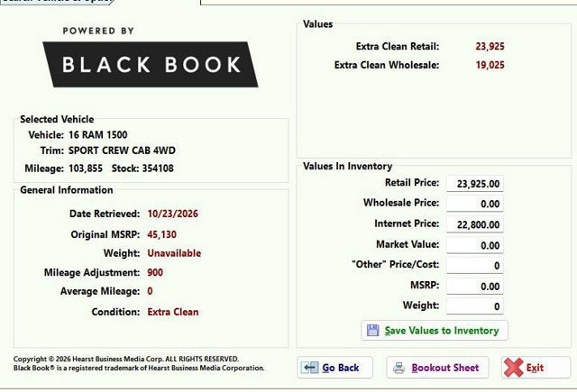Click the Average Mileage value 0
Screen dimensions: 577x392
(150, 291)
